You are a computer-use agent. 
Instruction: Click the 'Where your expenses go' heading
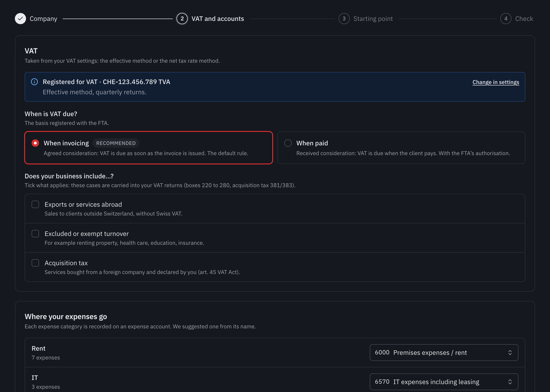pos(66,317)
